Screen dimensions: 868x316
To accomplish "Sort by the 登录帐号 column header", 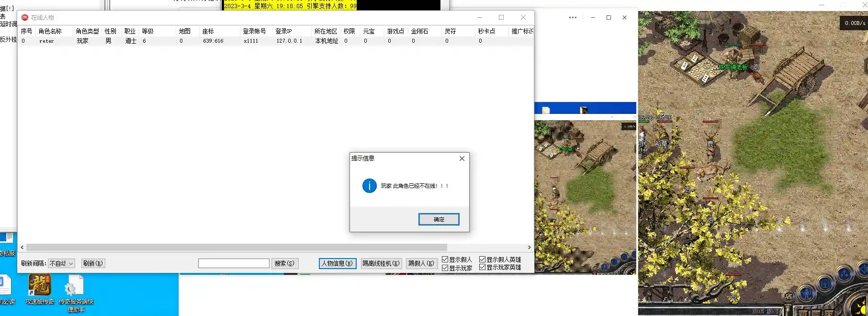I will (256, 31).
